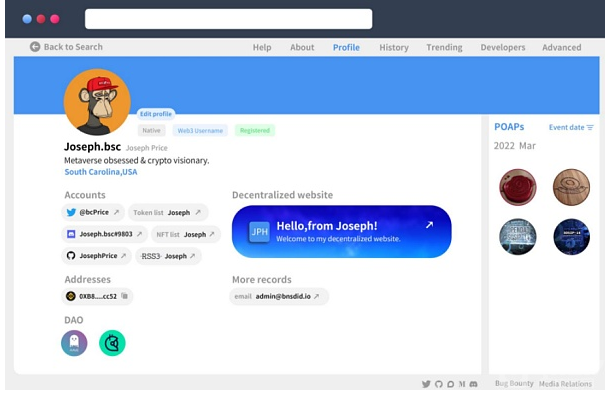Click the Edit profile button

[x=155, y=114]
